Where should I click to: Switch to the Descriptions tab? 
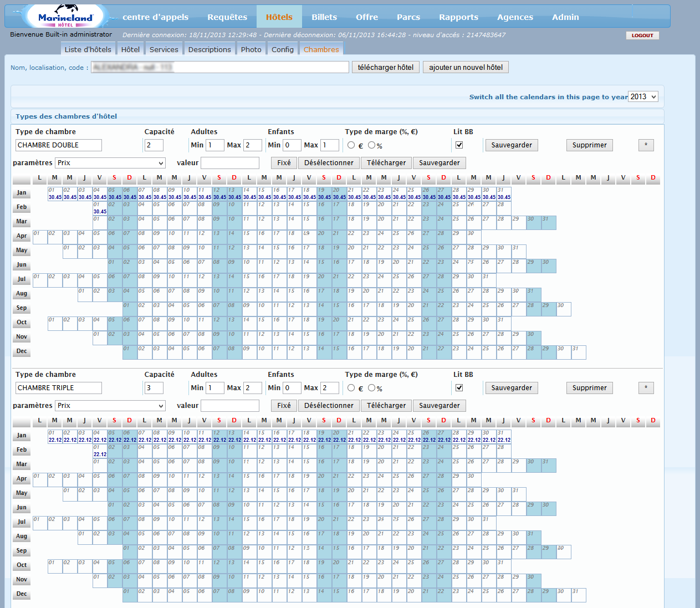click(210, 49)
